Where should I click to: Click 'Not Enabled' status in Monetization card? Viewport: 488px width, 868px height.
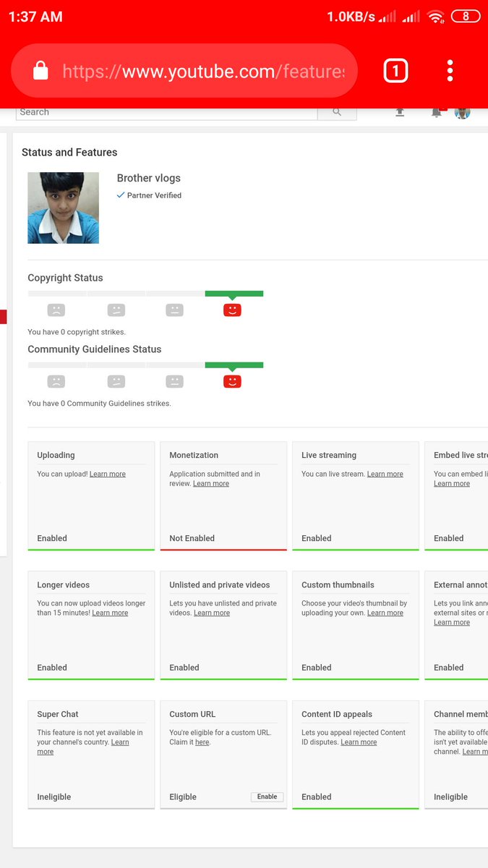(x=192, y=538)
